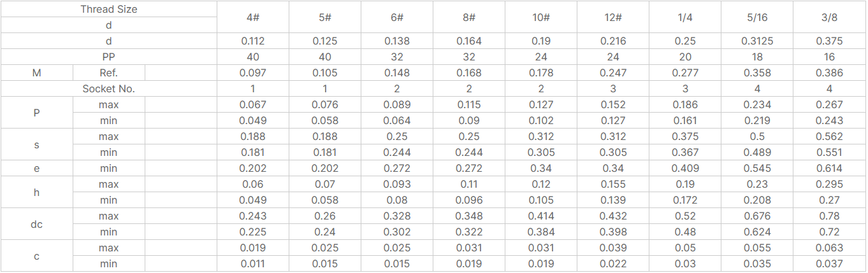Select the 0.011 c min value
Image resolution: width=868 pixels, height=273 pixels.
(252, 264)
